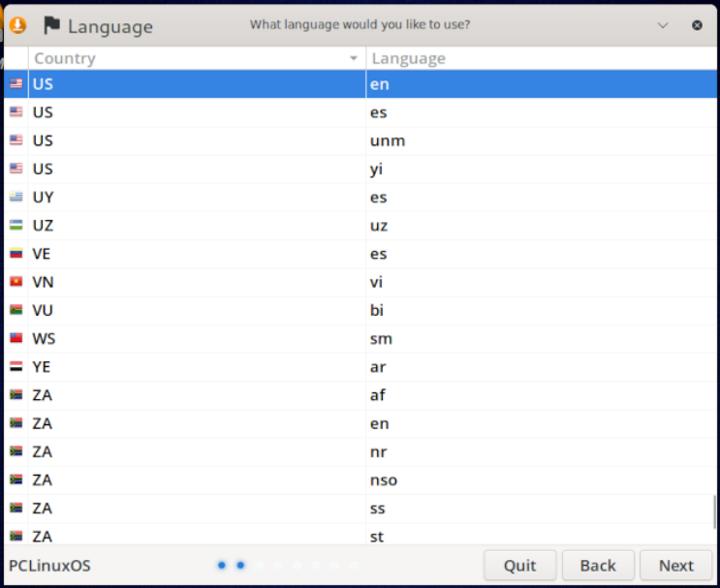Screen dimensions: 720x588
Task: Click the orange installer download icon
Action: (x=17, y=25)
